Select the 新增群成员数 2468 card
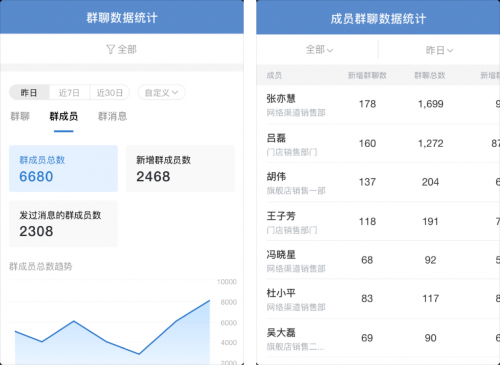This screenshot has width=500, height=365. pyautogui.click(x=180, y=168)
